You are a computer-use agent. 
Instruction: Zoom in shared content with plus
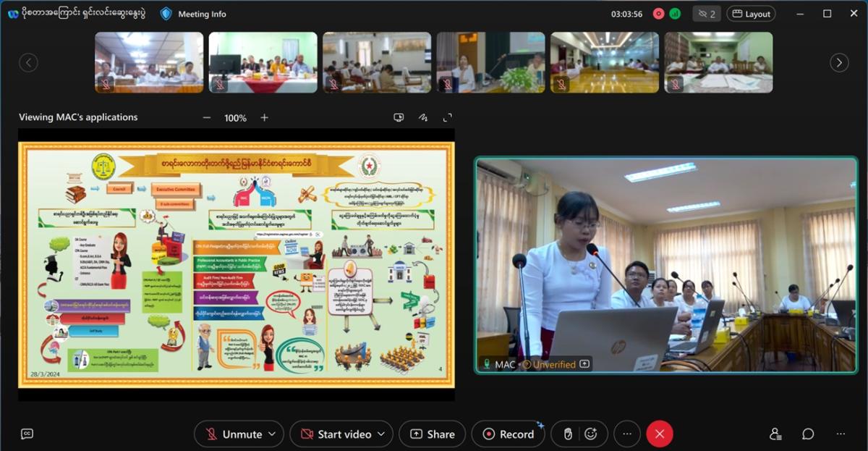pos(264,117)
